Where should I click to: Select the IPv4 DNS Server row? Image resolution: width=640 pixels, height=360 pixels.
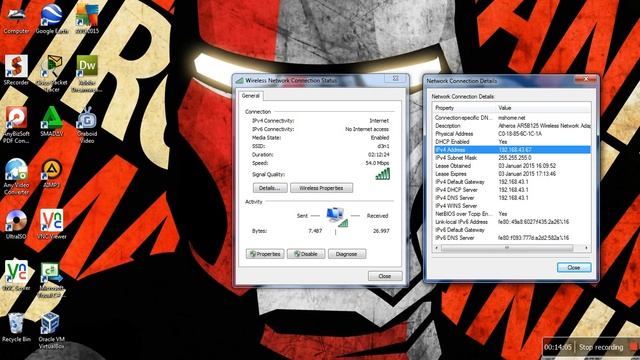[512, 198]
